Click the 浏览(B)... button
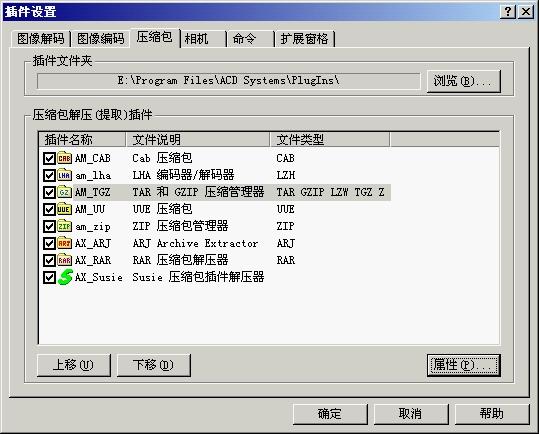539x434 pixels. (463, 81)
